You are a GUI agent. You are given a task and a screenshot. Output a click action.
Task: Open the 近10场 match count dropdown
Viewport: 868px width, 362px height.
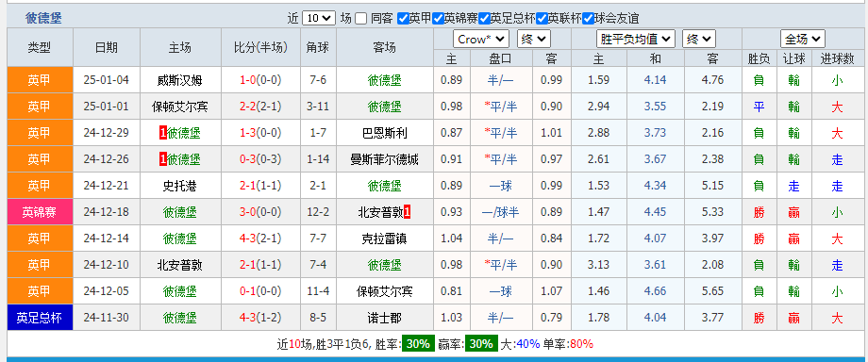318,18
